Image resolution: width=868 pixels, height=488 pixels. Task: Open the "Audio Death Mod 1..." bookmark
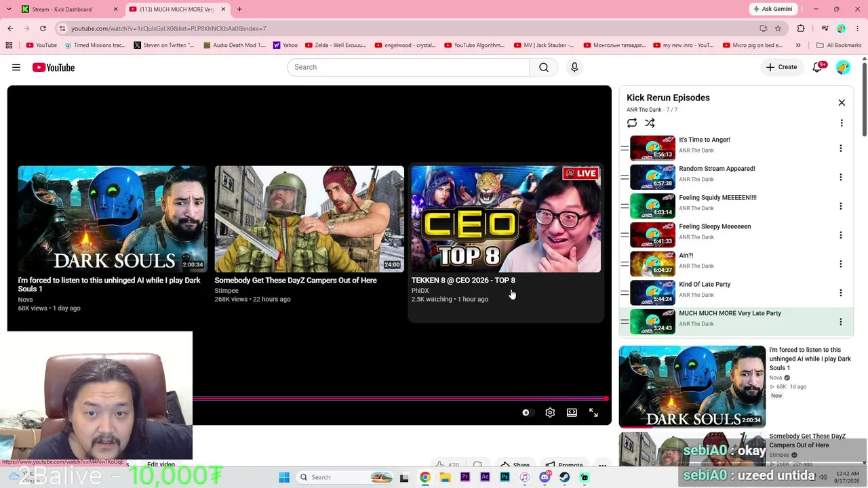[x=234, y=45]
